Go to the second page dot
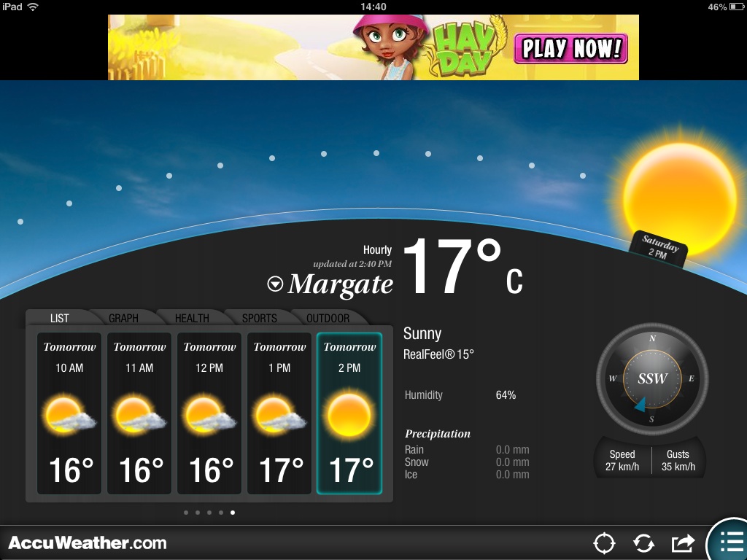The width and height of the screenshot is (747, 560). (x=197, y=513)
